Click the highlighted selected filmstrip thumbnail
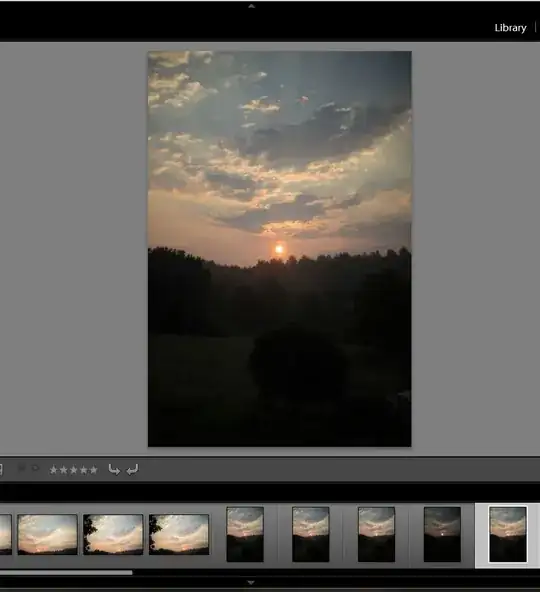Viewport: 540px width, 592px height. (x=508, y=534)
